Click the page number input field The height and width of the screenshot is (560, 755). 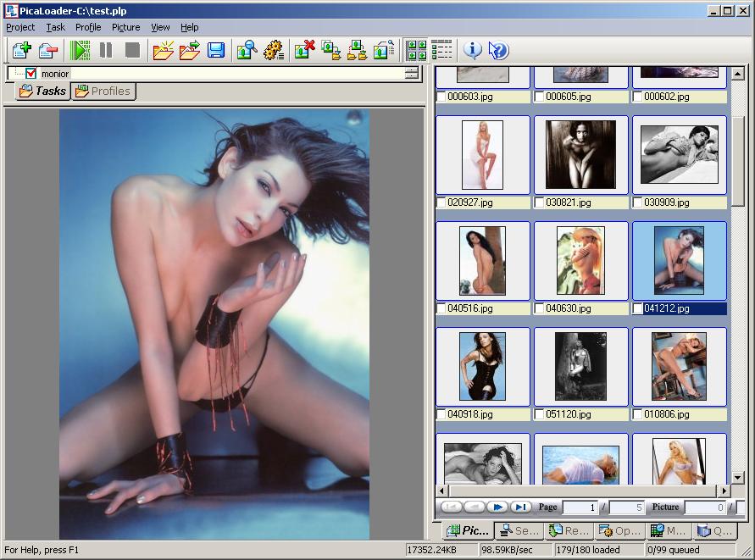click(x=580, y=507)
